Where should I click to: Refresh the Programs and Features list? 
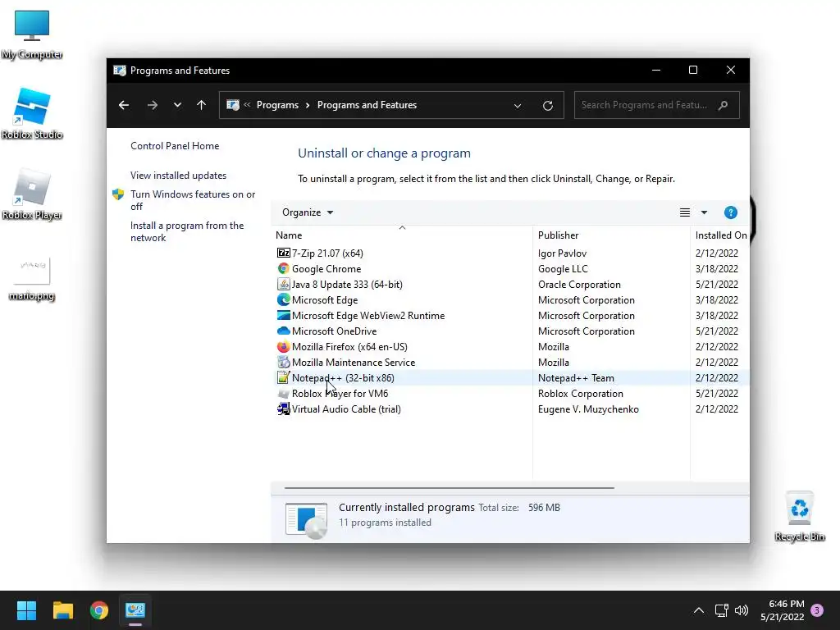[547, 106]
